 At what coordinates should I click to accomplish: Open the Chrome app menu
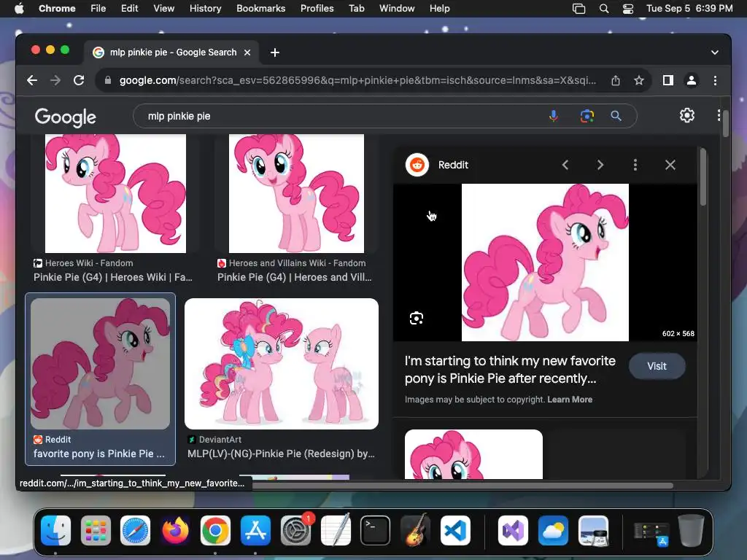57,8
